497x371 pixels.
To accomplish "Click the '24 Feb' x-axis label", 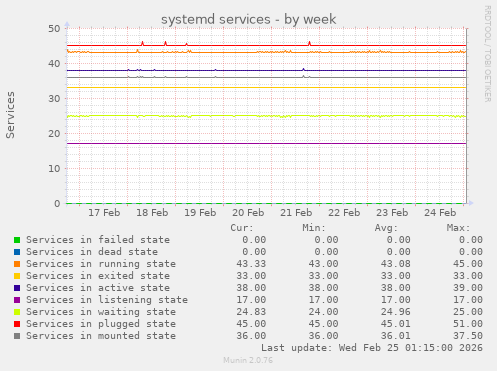I will click(440, 213).
